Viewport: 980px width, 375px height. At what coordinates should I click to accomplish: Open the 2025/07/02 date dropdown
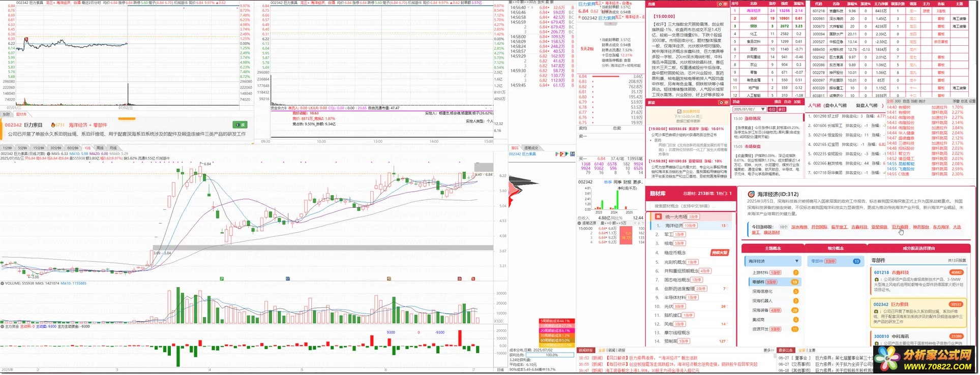pyautogui.click(x=749, y=109)
